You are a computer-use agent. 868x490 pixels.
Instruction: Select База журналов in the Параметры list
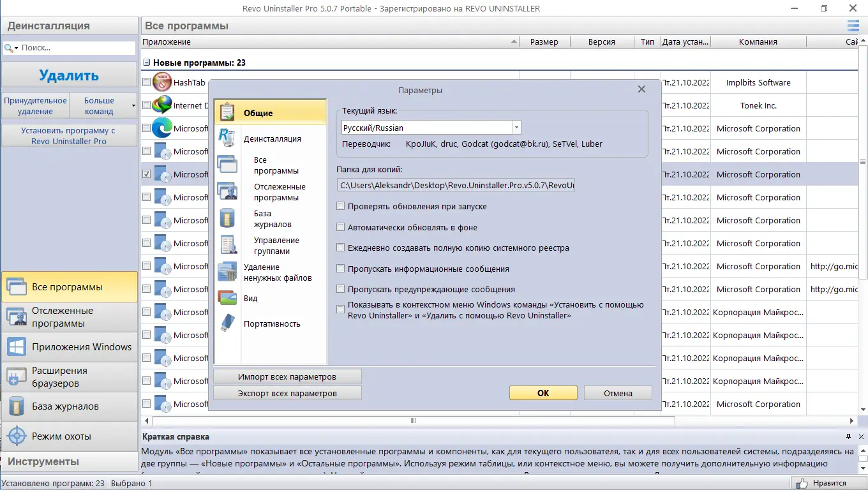point(273,219)
